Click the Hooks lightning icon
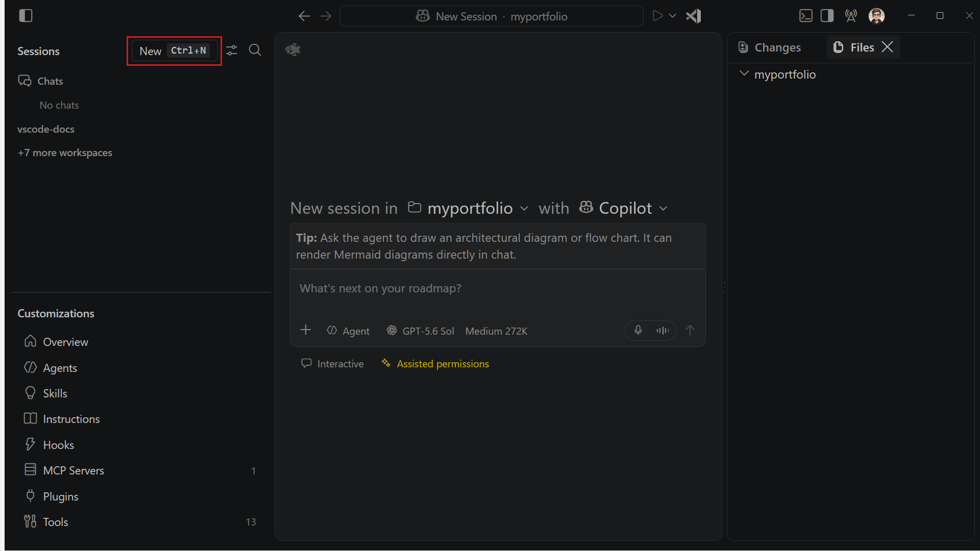The width and height of the screenshot is (980, 551). (x=31, y=444)
